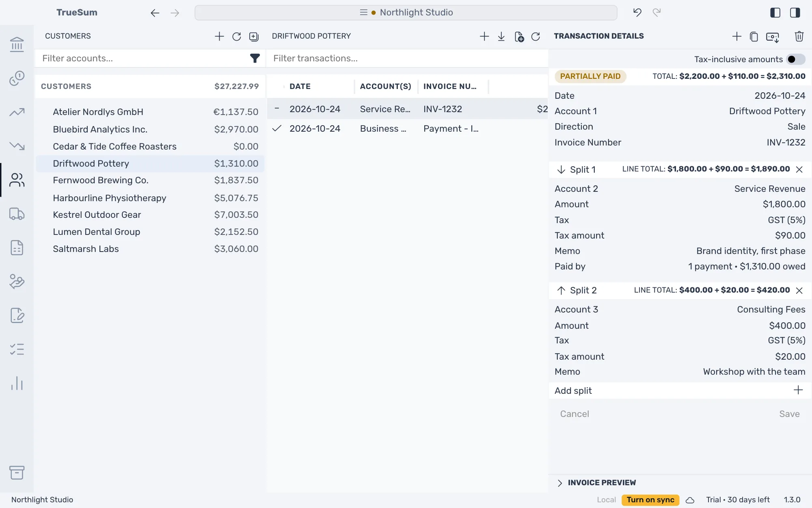Open the reports bar chart sidebar icon
The width and height of the screenshot is (812, 508).
(17, 383)
